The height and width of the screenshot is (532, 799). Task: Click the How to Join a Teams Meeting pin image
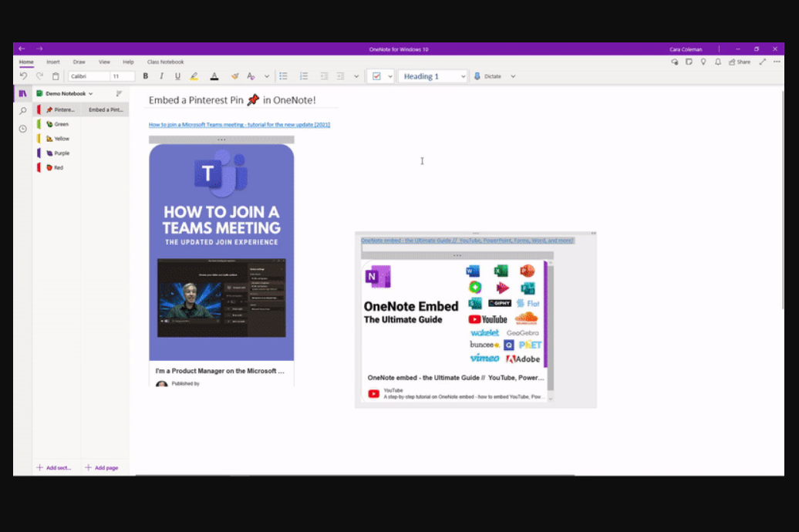tap(221, 252)
